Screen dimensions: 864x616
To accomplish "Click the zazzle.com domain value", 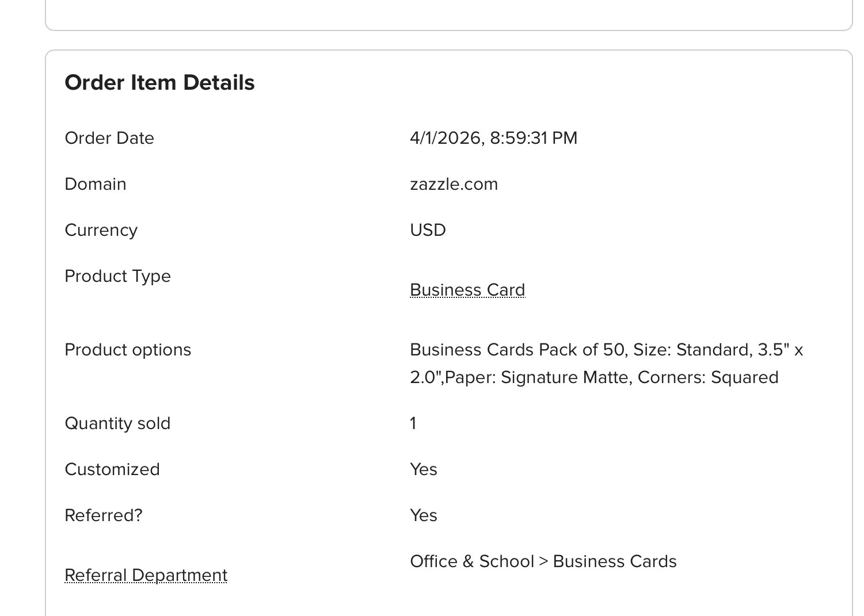I will click(x=454, y=184).
